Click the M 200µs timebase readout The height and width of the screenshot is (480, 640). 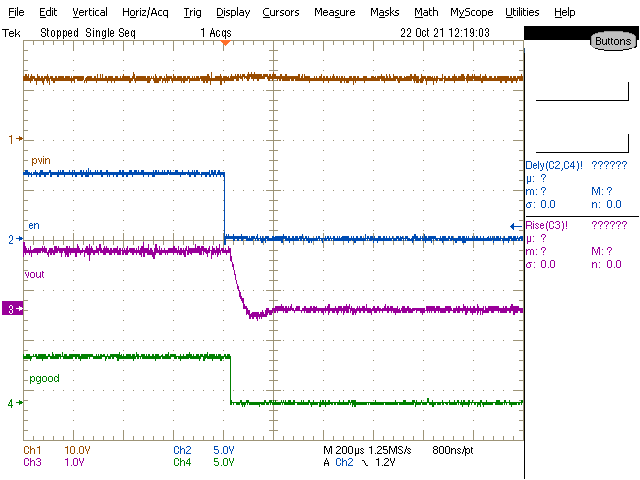(x=344, y=450)
